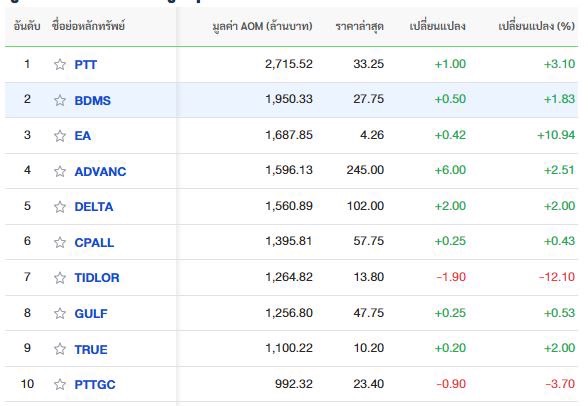Sort by ราคาล่าสุด column header
This screenshot has height=406, width=588.
(x=359, y=26)
